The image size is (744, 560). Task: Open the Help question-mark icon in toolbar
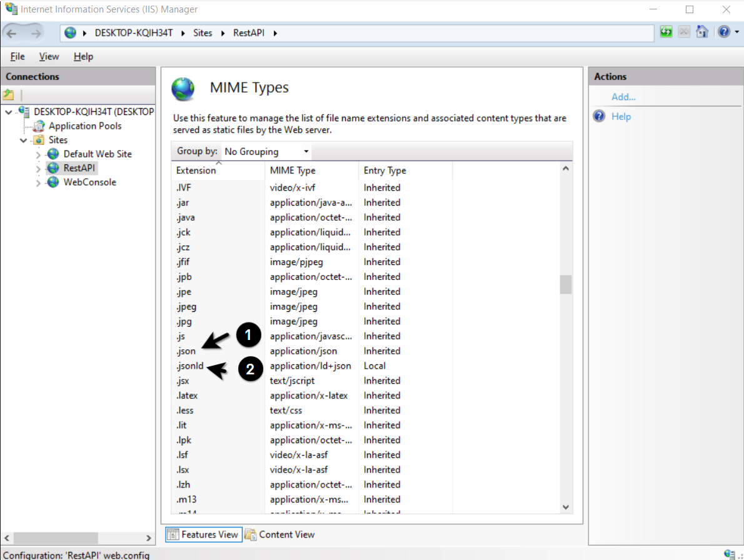tap(723, 32)
